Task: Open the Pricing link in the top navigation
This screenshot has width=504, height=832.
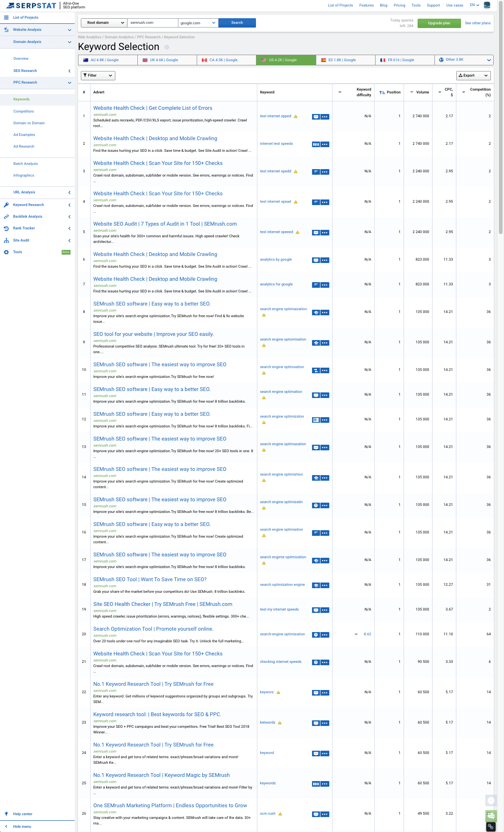Action: [x=399, y=6]
